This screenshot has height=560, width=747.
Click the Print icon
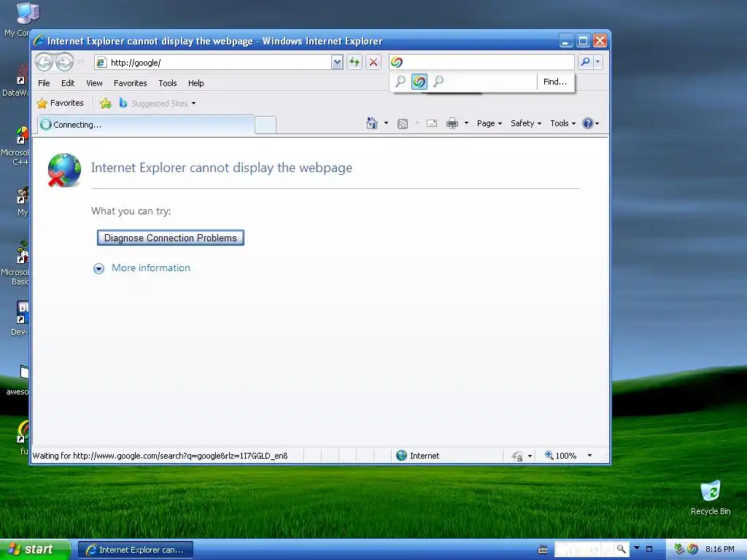pyautogui.click(x=452, y=124)
